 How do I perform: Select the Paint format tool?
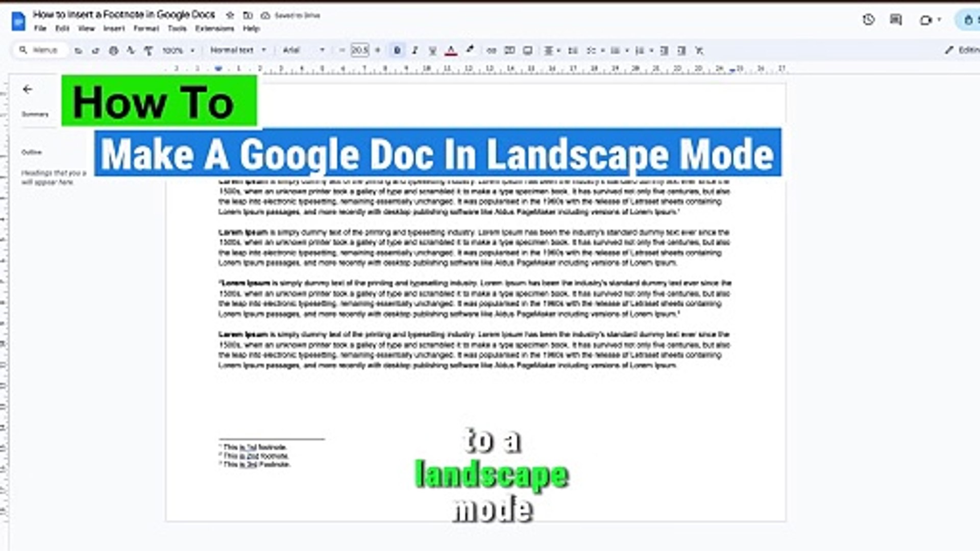tap(148, 51)
